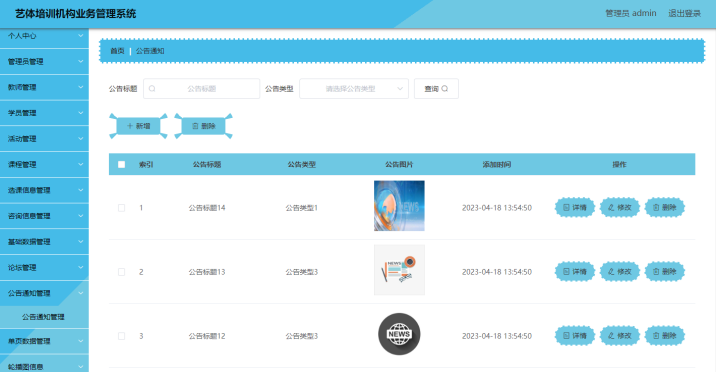Expand 活动管理 sidebar menu
The image size is (716, 372).
[x=44, y=139]
